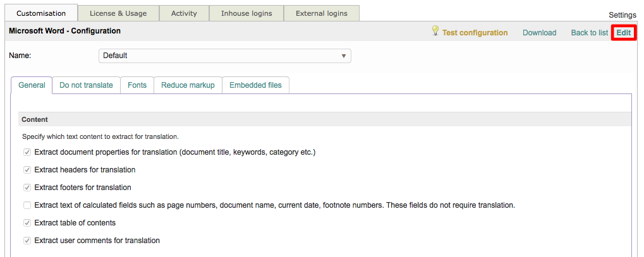The image size is (644, 257).
Task: Open the Activity tab
Action: point(184,13)
